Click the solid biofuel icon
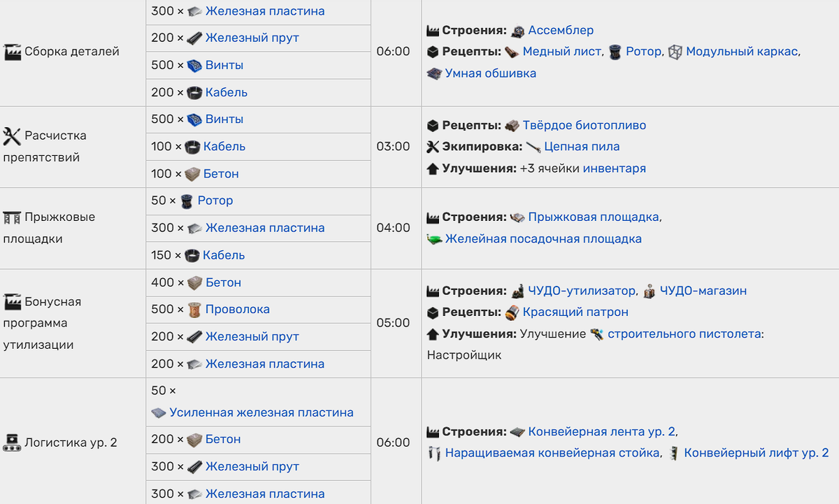 pyautogui.click(x=512, y=126)
